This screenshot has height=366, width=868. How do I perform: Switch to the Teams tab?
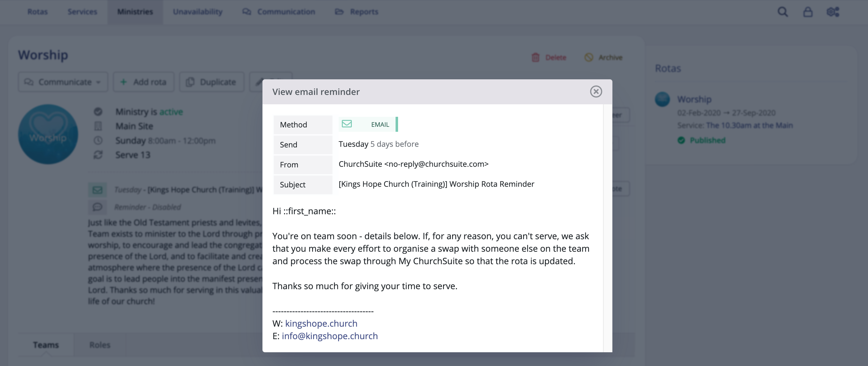[x=46, y=344]
